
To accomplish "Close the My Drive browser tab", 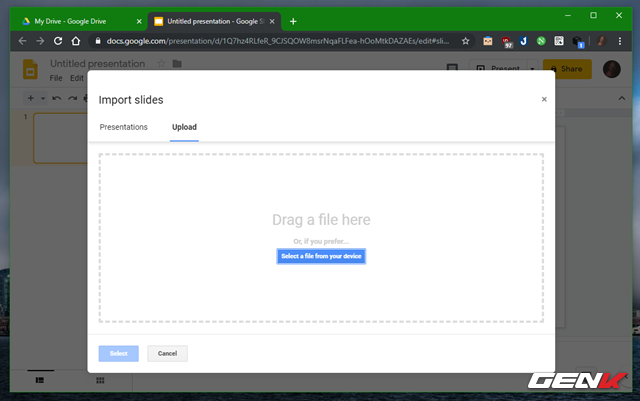I will [x=139, y=21].
